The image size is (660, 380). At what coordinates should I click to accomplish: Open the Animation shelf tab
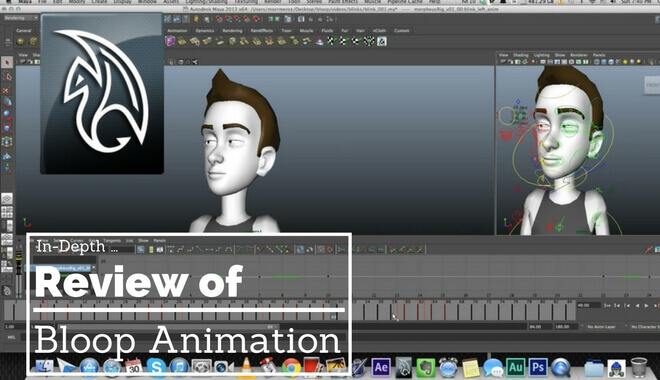(x=177, y=31)
